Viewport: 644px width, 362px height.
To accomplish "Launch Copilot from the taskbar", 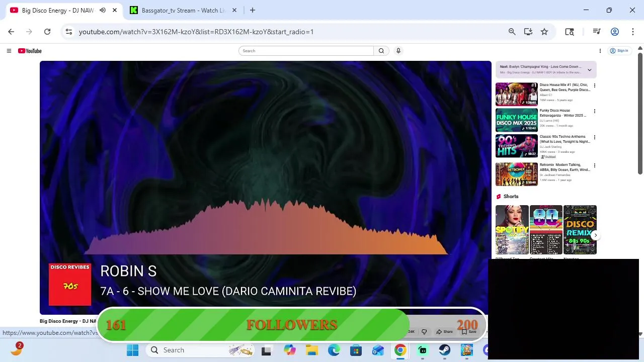I will point(289,350).
